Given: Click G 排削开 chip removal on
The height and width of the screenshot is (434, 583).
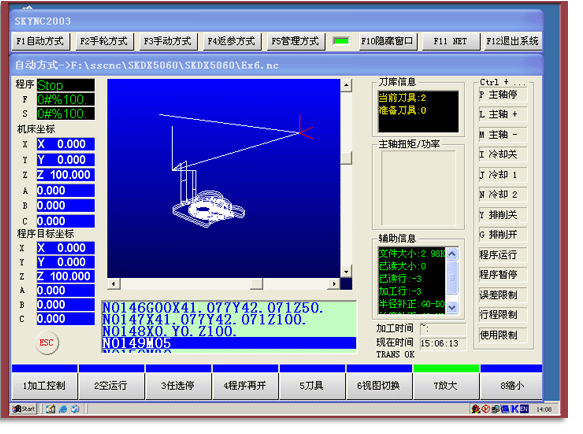Looking at the screenshot, I should 502,235.
